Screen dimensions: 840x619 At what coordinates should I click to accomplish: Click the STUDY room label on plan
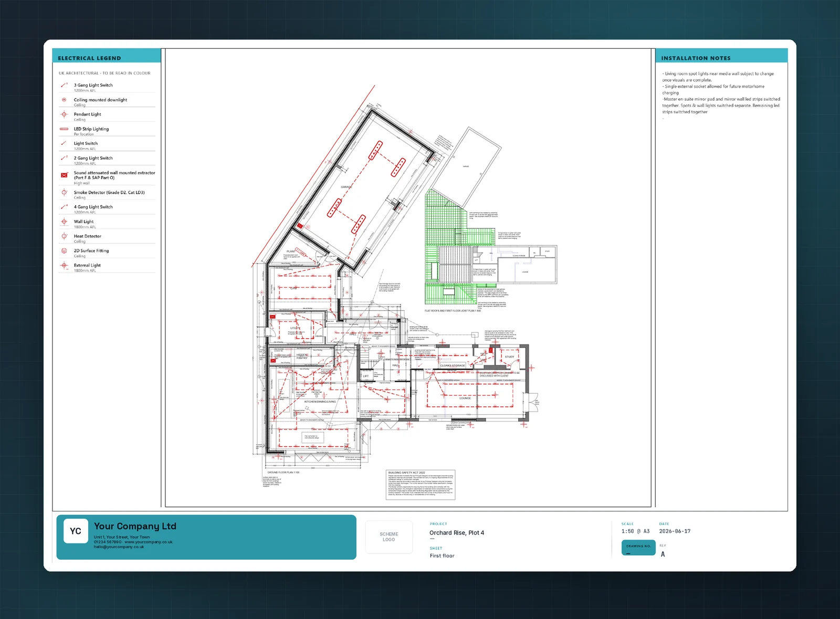(510, 357)
